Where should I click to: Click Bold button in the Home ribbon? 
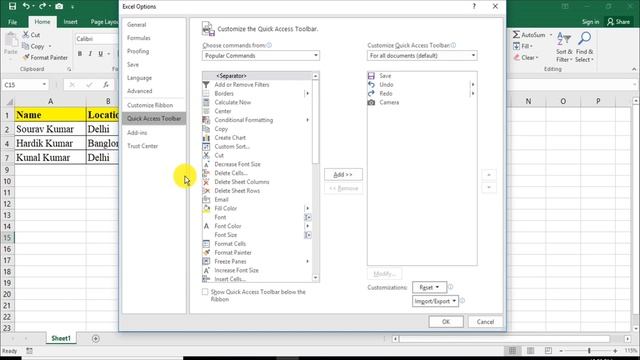pos(80,53)
